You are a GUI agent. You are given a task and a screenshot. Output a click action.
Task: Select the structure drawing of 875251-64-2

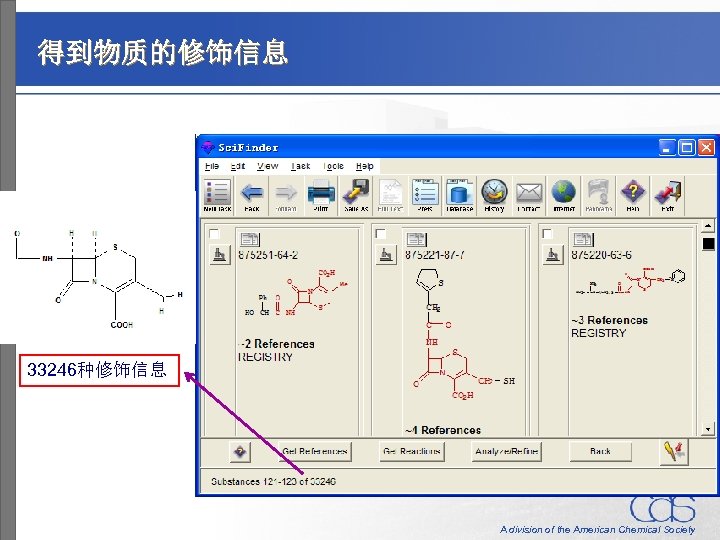[296, 293]
